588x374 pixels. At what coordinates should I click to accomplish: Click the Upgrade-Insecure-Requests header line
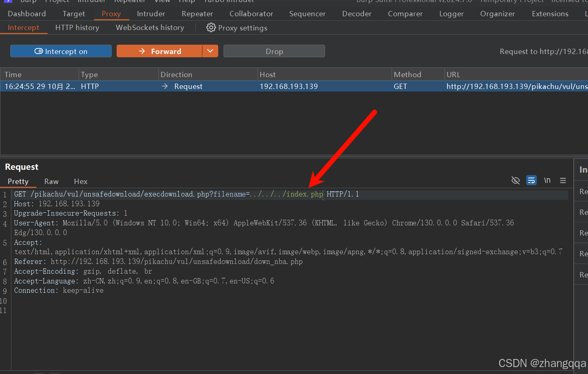point(71,213)
